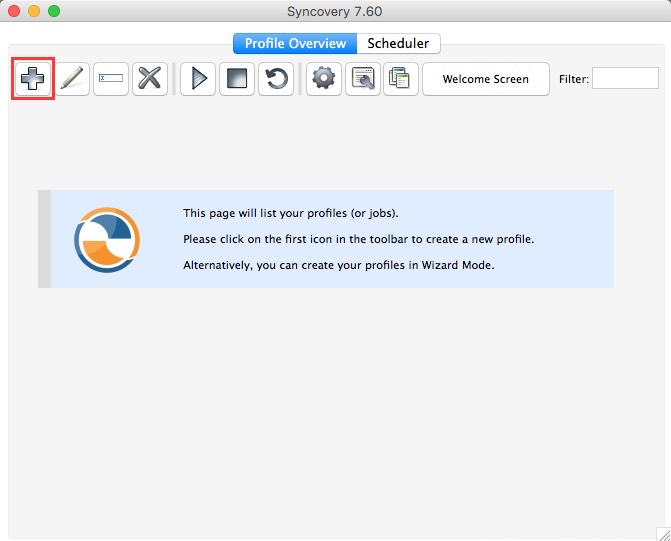Open program settings gear icon
671x541 pixels.
click(324, 79)
